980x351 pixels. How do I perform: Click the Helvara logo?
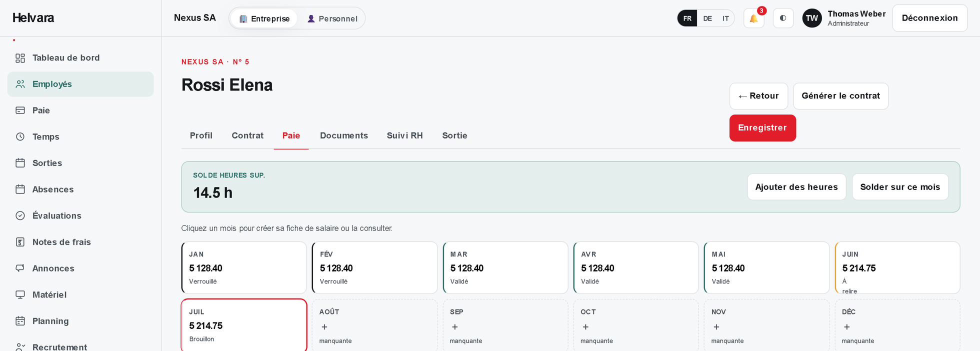tap(33, 18)
